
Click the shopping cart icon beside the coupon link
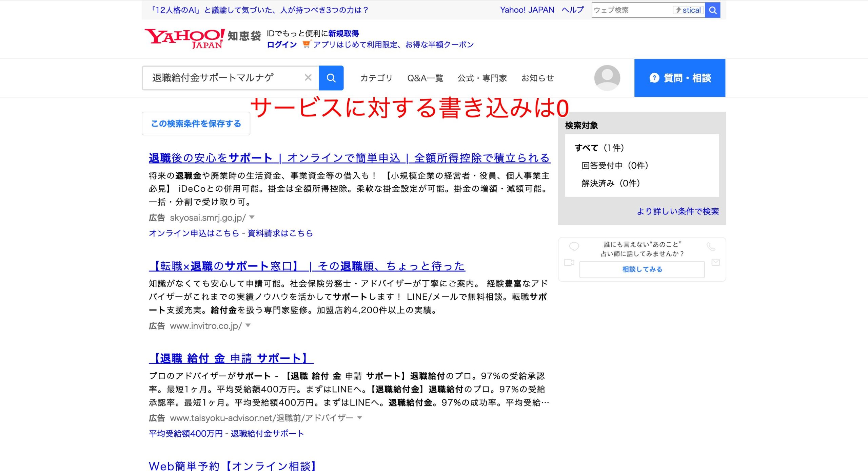click(x=307, y=44)
